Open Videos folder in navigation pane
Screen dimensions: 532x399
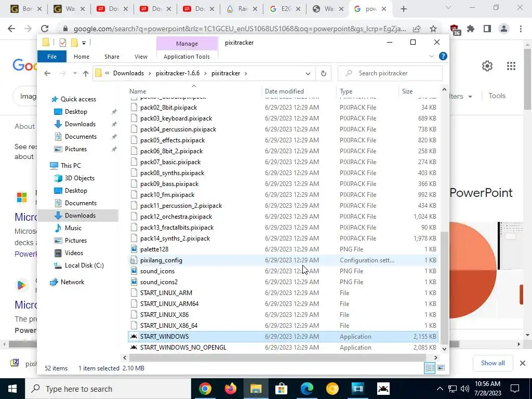tap(74, 253)
